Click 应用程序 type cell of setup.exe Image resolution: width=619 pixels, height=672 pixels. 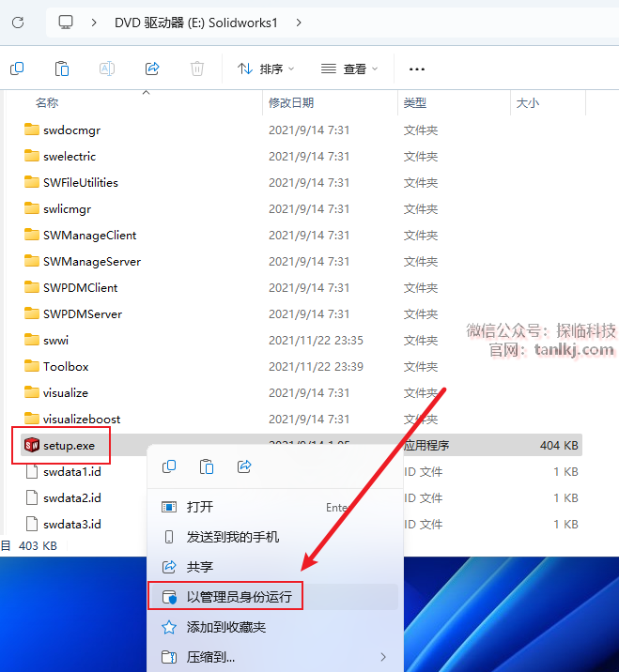coord(426,445)
